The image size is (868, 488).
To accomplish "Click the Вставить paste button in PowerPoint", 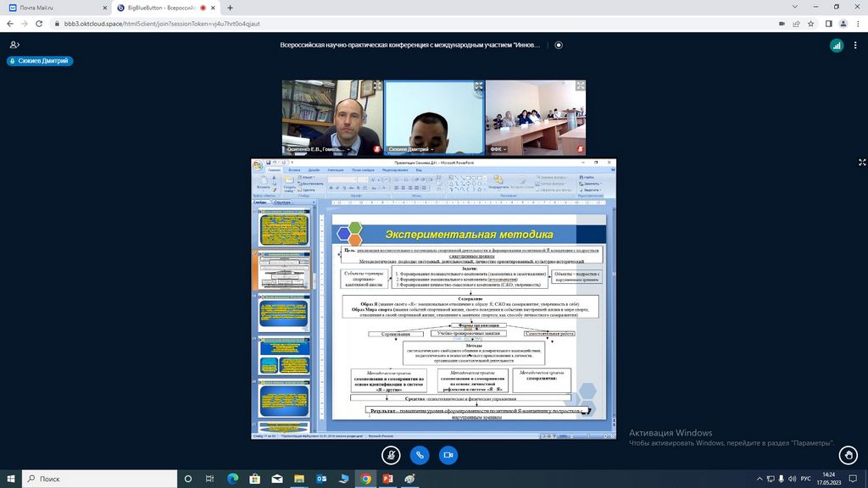I will tap(264, 184).
